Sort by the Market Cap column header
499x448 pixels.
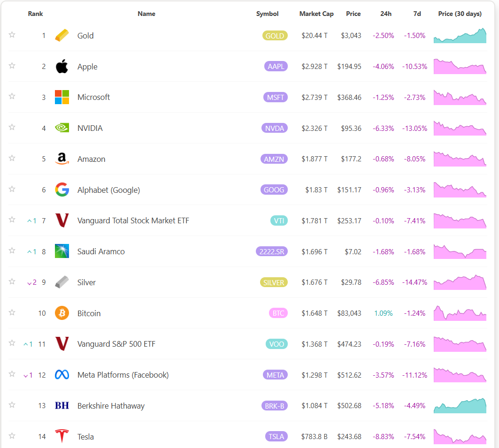(x=316, y=14)
